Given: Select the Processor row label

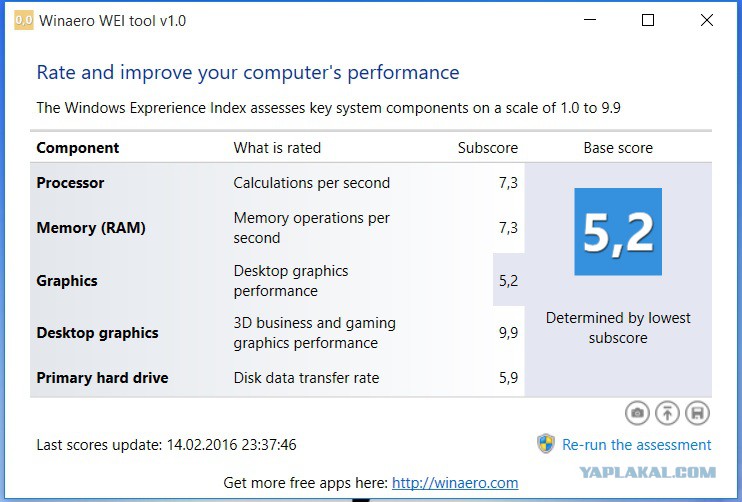Looking at the screenshot, I should point(70,183).
